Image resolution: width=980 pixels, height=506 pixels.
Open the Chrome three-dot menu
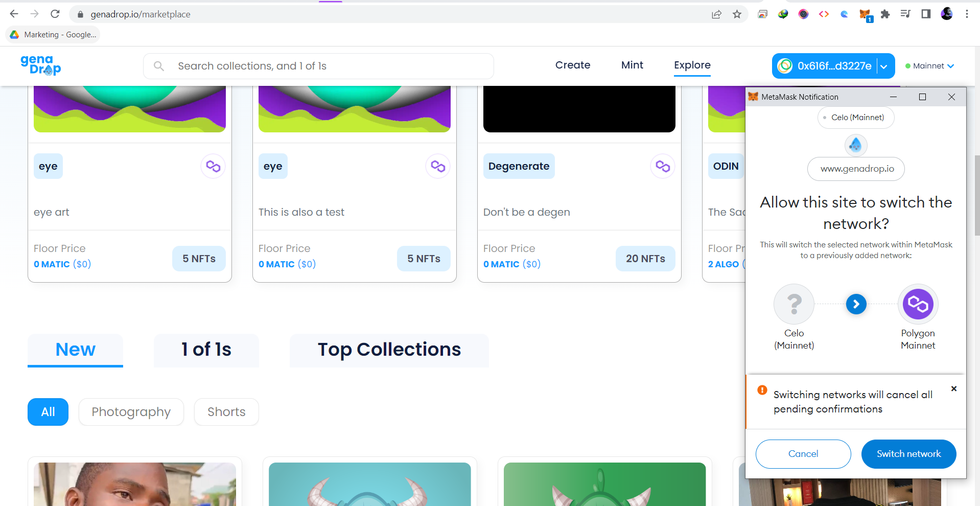pyautogui.click(x=967, y=14)
